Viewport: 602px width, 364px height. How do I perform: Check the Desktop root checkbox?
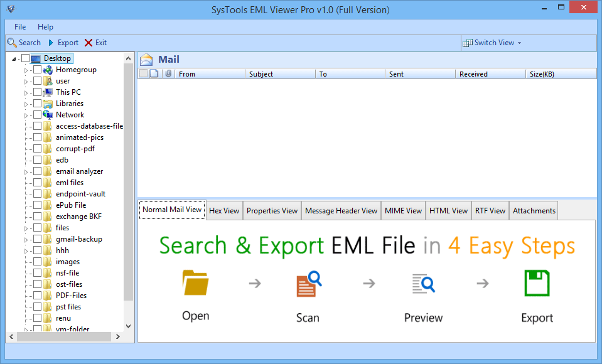(x=25, y=58)
